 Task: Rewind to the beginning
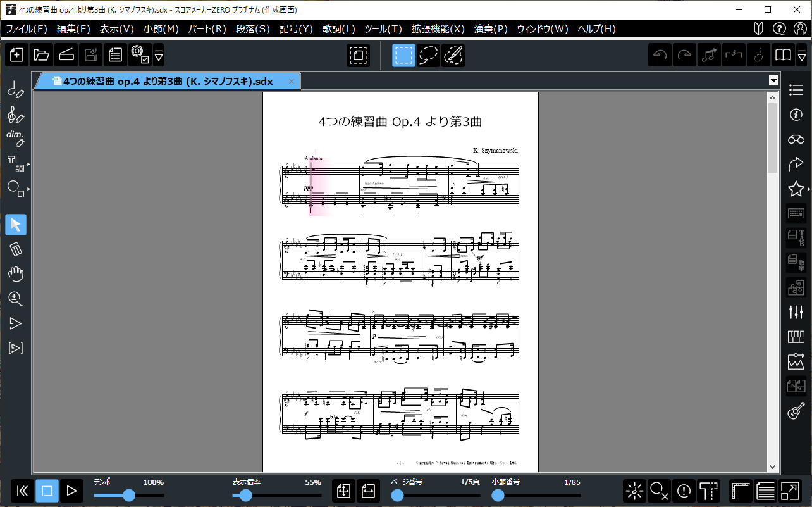(22, 491)
